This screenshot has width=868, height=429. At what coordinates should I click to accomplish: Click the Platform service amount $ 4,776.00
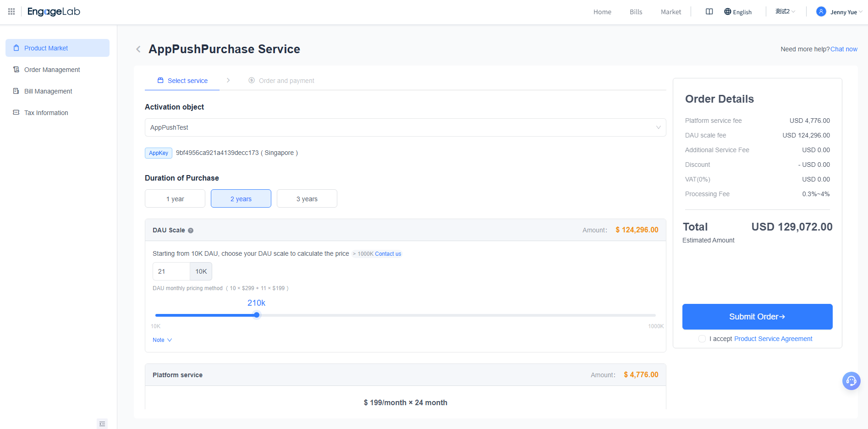coord(641,375)
